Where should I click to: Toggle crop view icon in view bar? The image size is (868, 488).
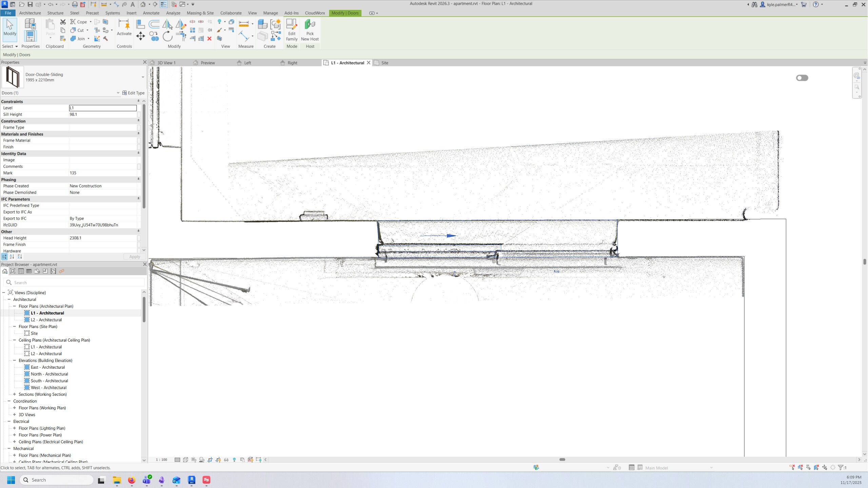coord(210,460)
